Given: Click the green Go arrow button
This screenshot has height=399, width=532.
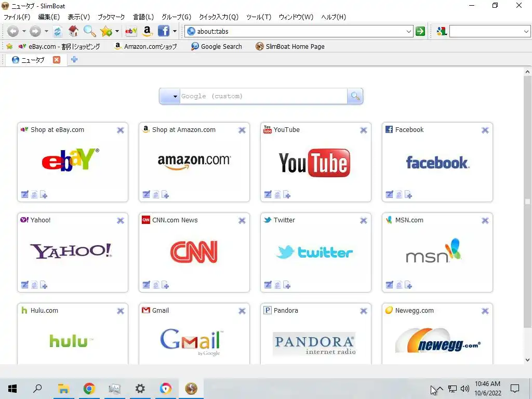Looking at the screenshot, I should [x=420, y=31].
